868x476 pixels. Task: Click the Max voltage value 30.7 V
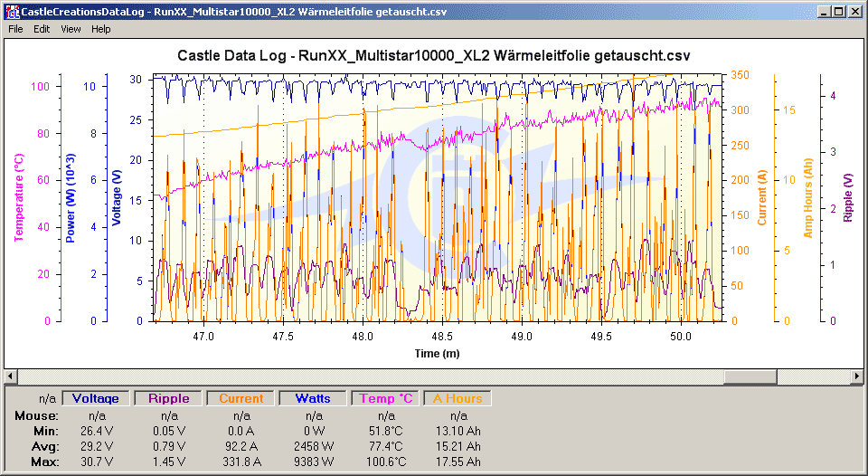[97, 462]
